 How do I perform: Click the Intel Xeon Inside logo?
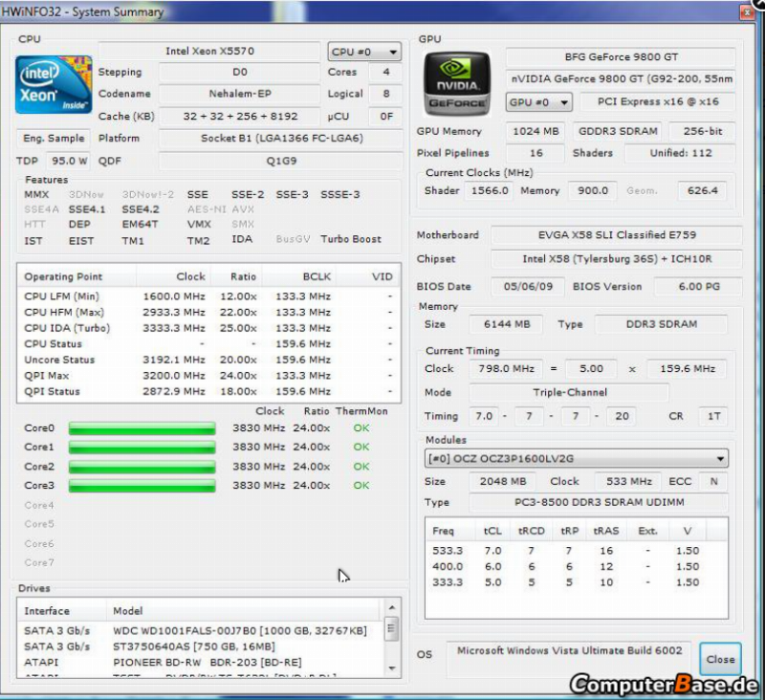tap(54, 84)
